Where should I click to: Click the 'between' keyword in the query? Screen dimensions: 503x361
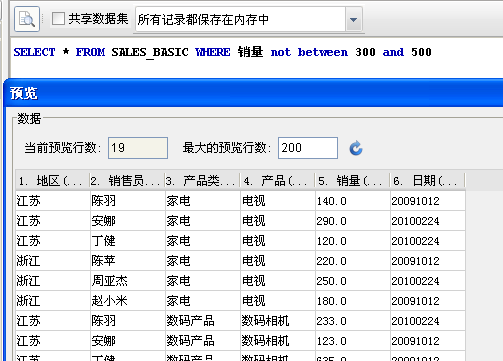323,52
